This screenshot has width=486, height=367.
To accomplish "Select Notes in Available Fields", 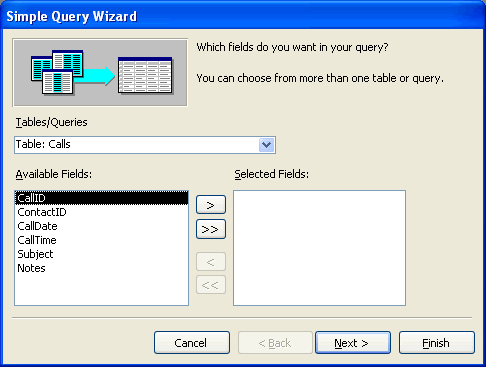I will click(x=101, y=268).
